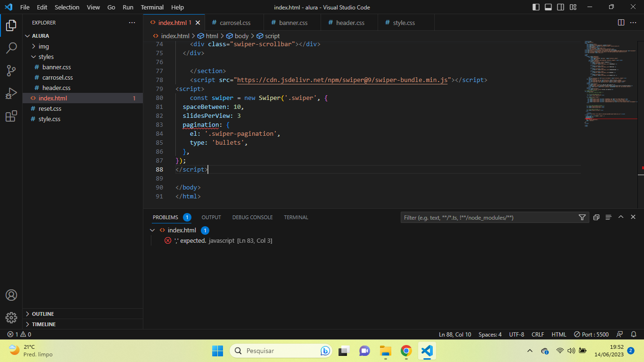Open the File menu
Image resolution: width=644 pixels, height=362 pixels.
point(25,7)
